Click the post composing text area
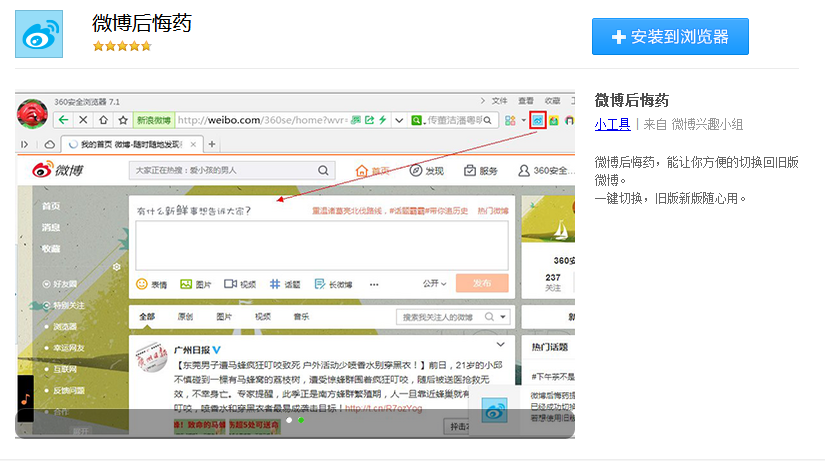 (x=322, y=245)
